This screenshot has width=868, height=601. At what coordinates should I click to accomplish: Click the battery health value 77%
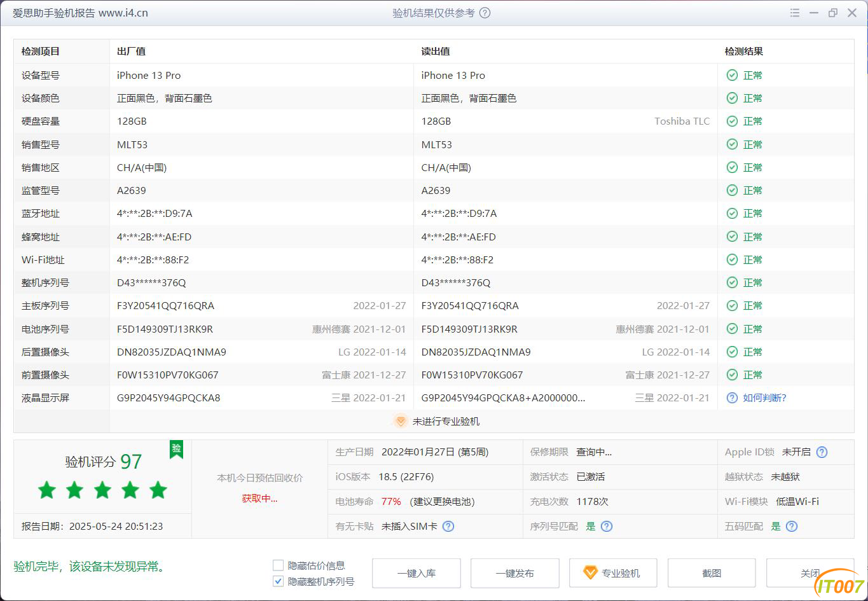click(x=391, y=501)
